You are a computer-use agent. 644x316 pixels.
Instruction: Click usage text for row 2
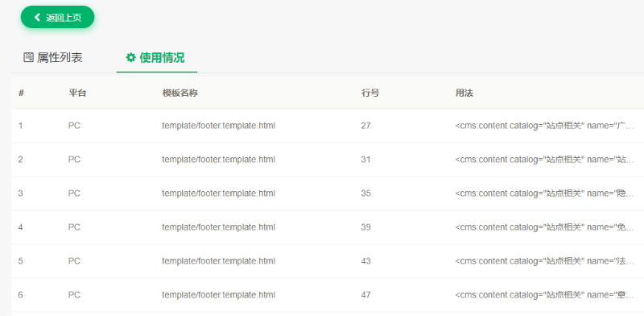coord(545,160)
